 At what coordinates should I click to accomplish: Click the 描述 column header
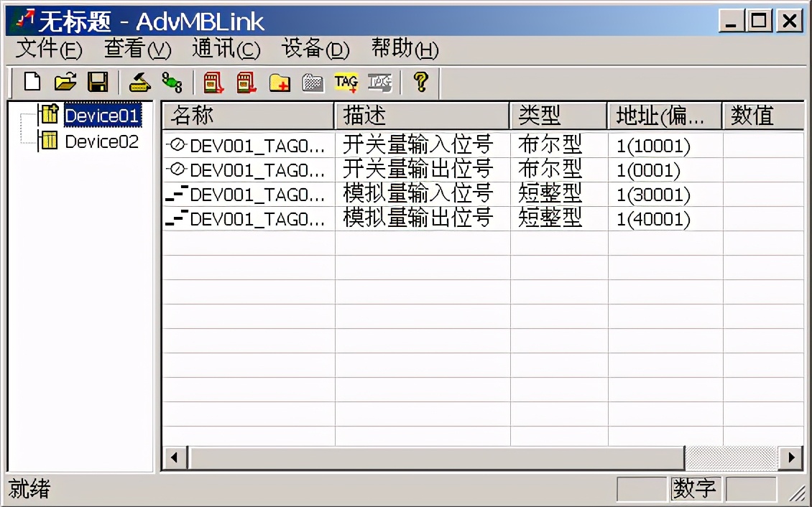tap(422, 116)
